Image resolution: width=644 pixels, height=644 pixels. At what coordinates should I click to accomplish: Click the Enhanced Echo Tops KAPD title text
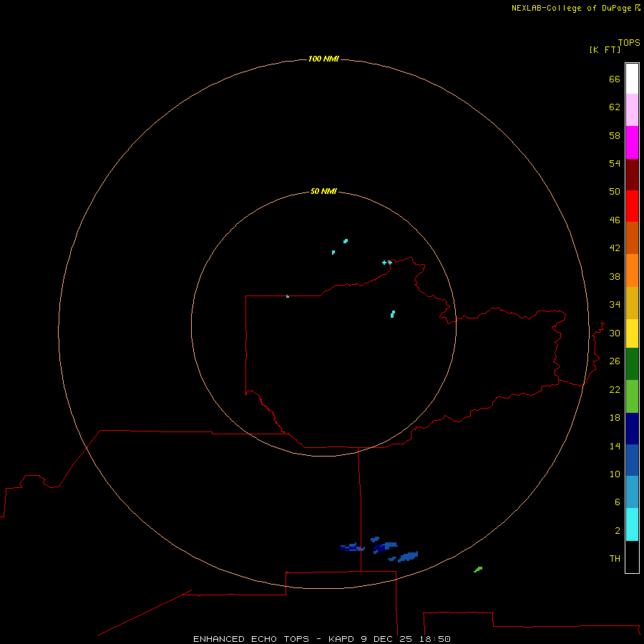(322, 638)
